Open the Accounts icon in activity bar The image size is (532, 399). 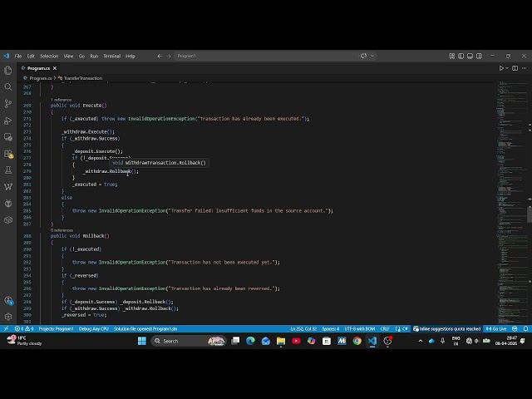pyautogui.click(x=8, y=300)
